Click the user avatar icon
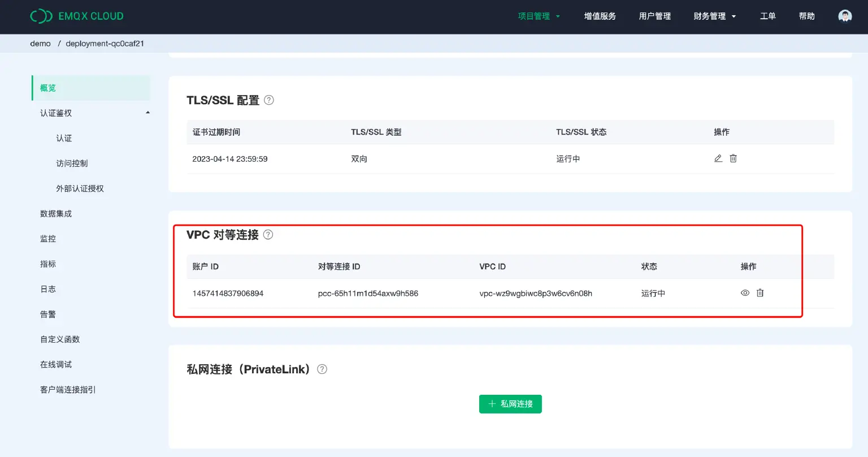 coord(844,16)
